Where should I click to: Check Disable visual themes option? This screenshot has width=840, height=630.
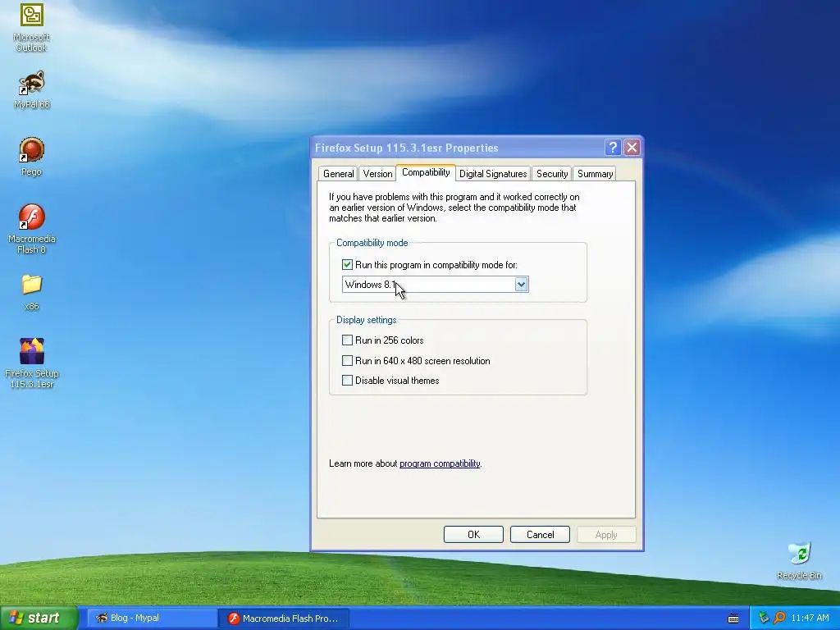[x=347, y=381]
